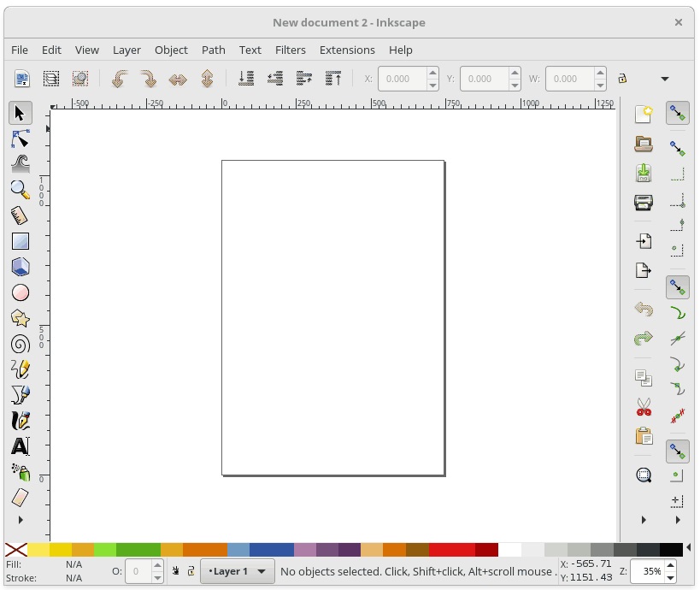The height and width of the screenshot is (590, 700).
Task: Open the Path menu
Action: [213, 50]
